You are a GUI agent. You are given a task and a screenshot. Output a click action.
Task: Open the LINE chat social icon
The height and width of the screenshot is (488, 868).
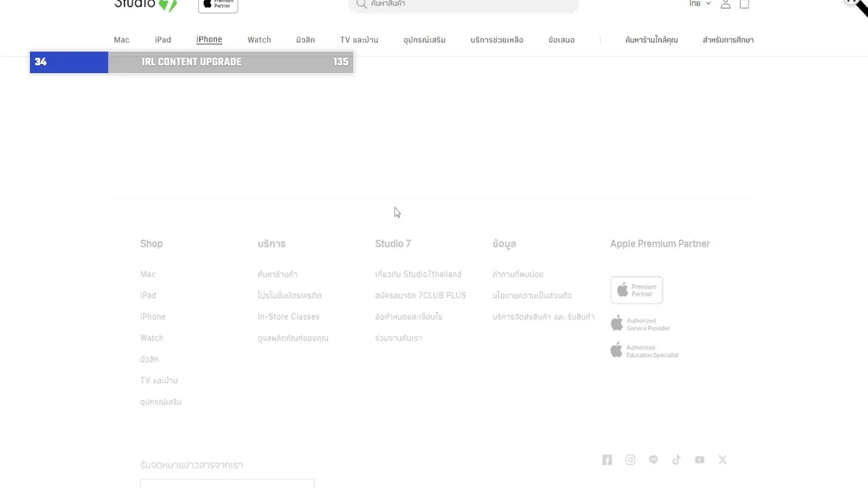[653, 460]
